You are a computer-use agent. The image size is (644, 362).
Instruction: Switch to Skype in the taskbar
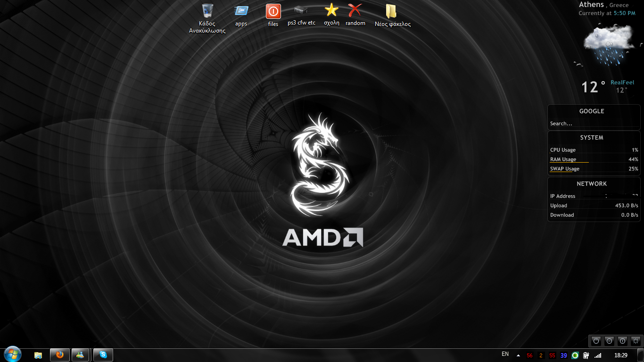click(103, 355)
